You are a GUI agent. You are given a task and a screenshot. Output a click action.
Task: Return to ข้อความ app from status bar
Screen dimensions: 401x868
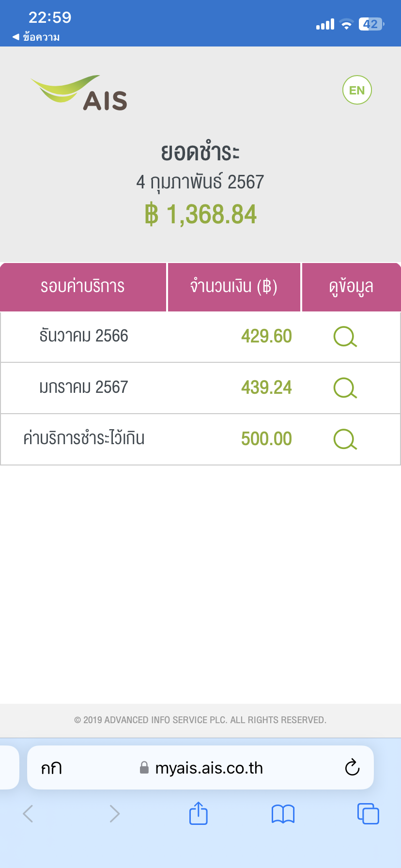36,37
